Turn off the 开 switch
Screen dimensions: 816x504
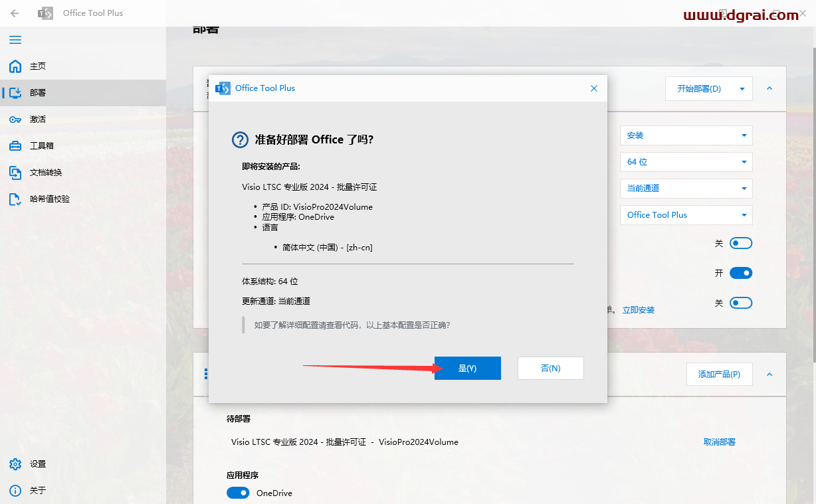point(741,273)
